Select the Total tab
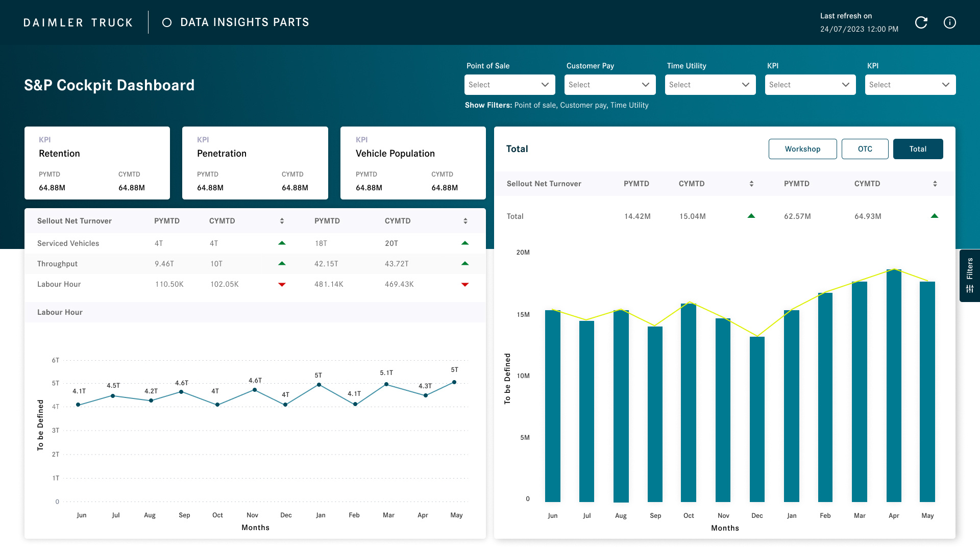The image size is (980, 551). point(918,149)
